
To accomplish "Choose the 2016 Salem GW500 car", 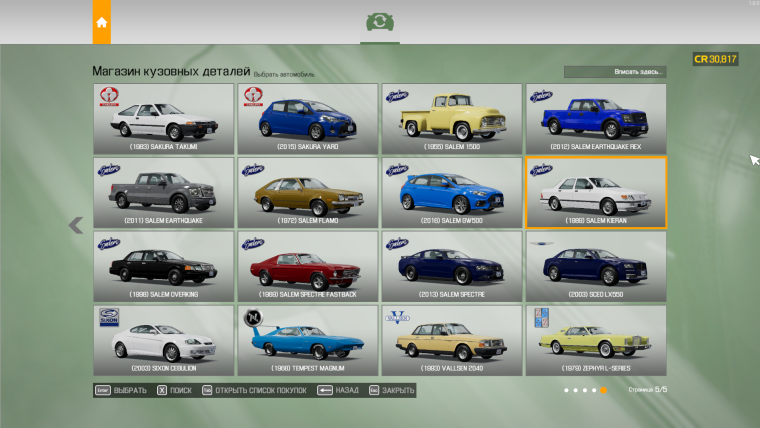I will 452,192.
